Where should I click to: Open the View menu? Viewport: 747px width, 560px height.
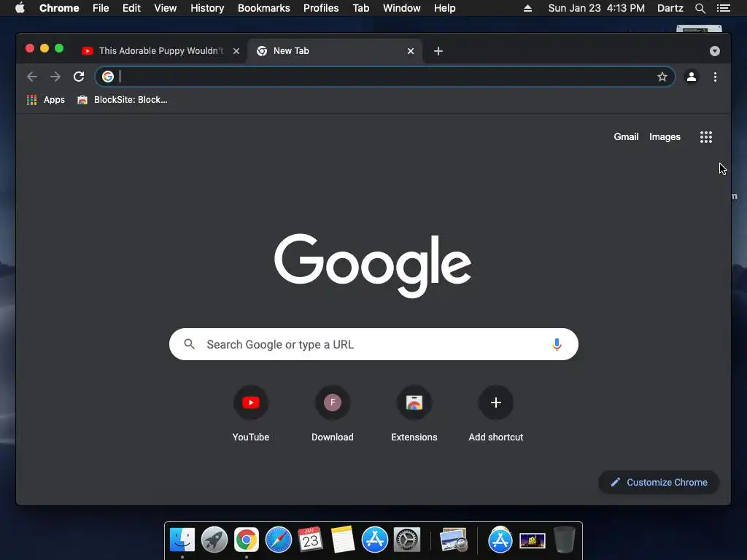pyautogui.click(x=166, y=8)
